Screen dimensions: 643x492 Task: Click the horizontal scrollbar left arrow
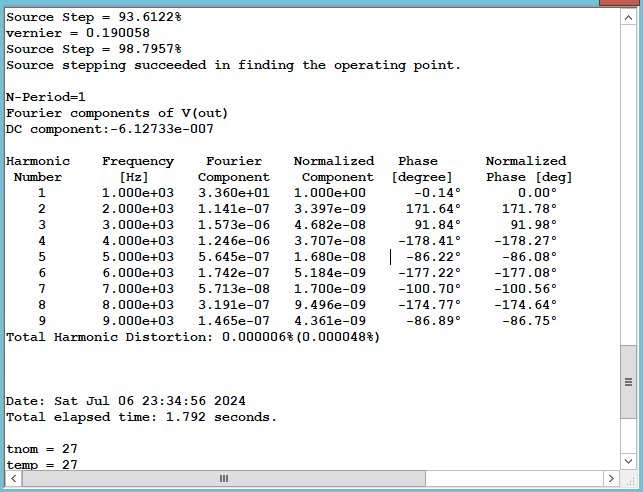point(14,478)
